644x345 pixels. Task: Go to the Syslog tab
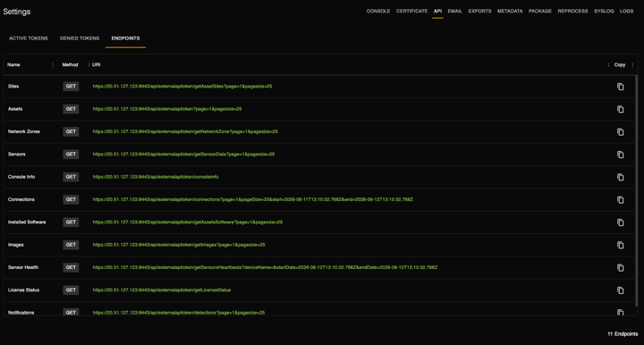604,11
